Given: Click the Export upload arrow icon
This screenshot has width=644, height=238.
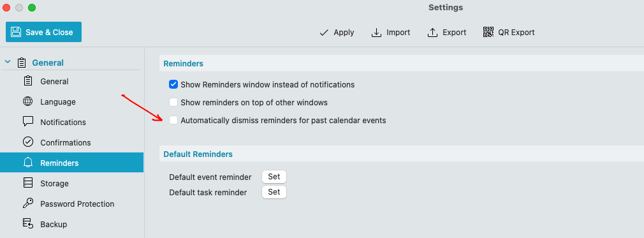Looking at the screenshot, I should tap(432, 33).
